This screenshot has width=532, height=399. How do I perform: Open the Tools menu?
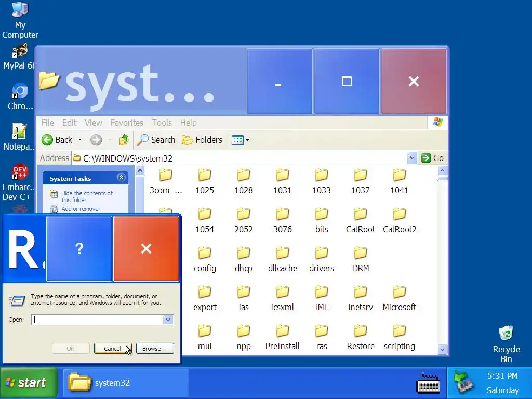point(162,123)
